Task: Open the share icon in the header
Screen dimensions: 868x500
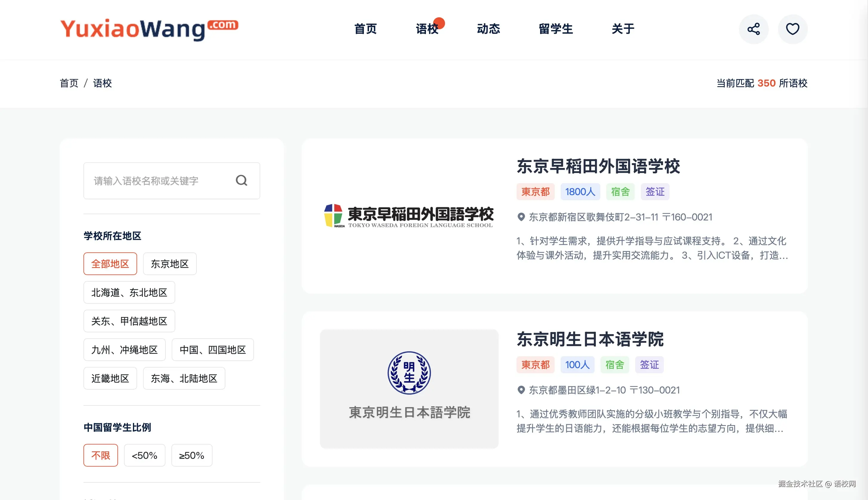Action: (x=754, y=29)
